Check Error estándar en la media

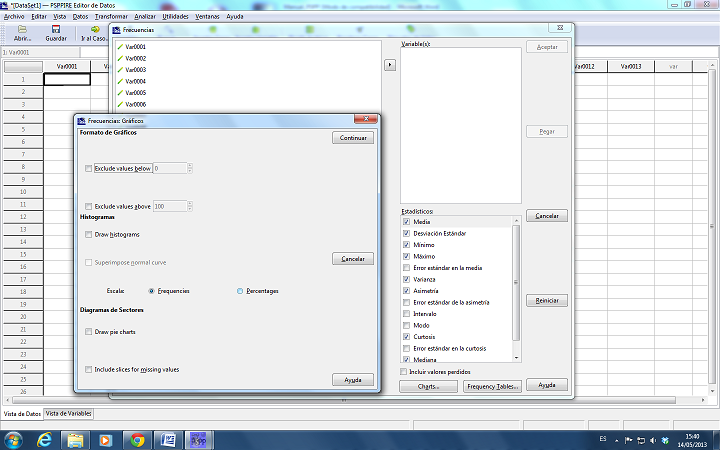pos(406,268)
